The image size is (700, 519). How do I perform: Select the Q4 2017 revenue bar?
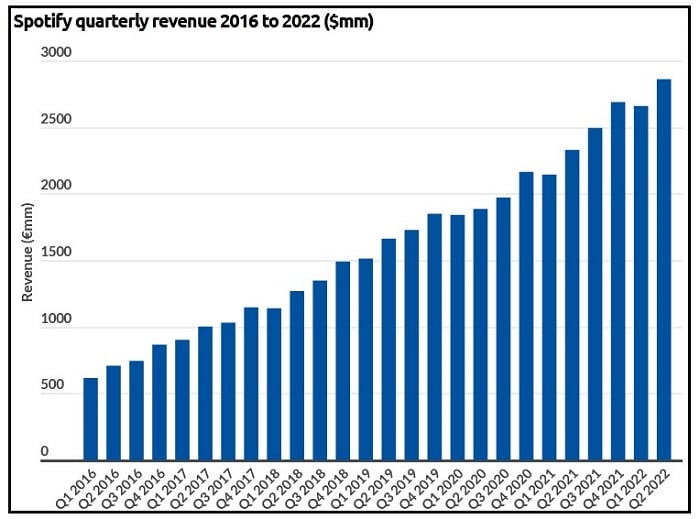(x=251, y=384)
